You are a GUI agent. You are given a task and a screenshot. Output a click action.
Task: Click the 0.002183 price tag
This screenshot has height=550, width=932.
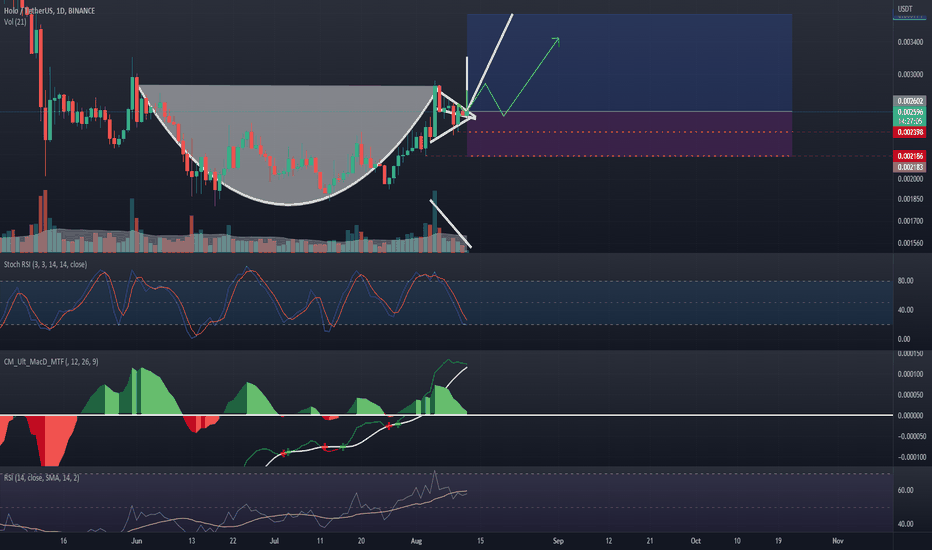(x=910, y=167)
